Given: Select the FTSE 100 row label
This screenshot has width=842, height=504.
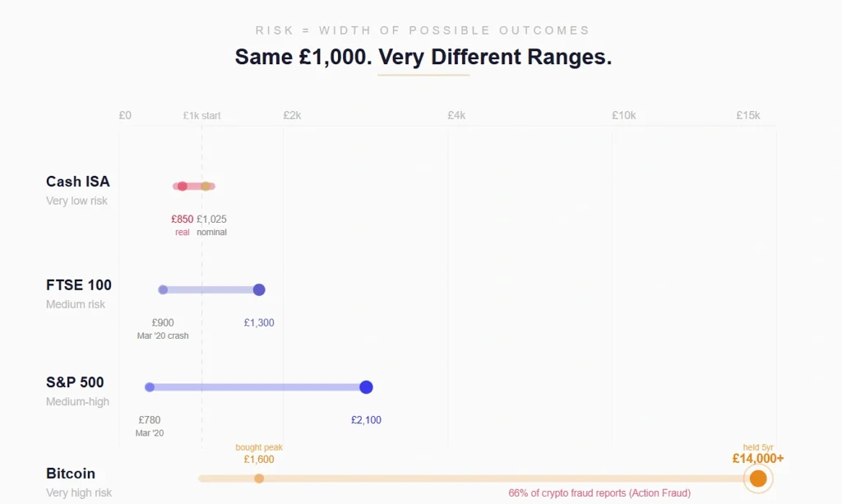Looking at the screenshot, I should click(79, 285).
